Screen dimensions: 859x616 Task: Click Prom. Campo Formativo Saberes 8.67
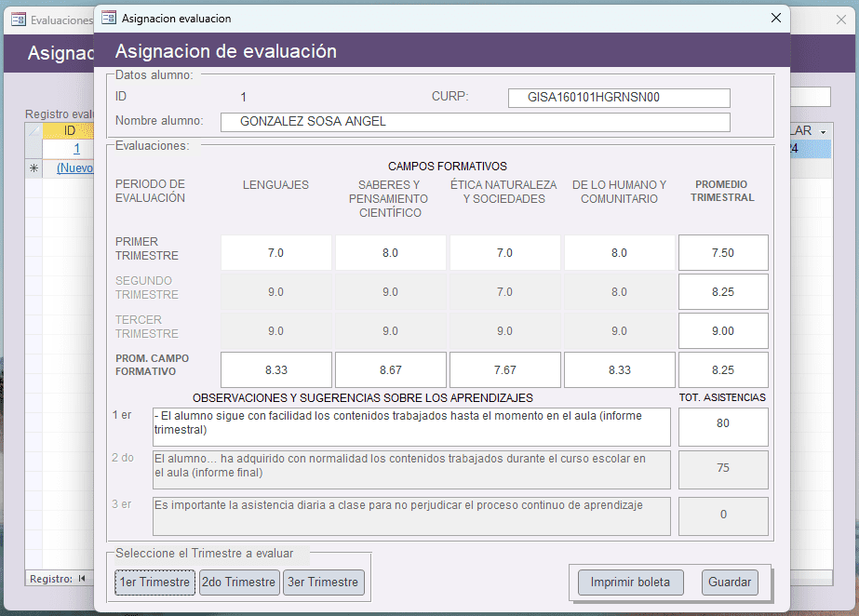[x=391, y=370]
